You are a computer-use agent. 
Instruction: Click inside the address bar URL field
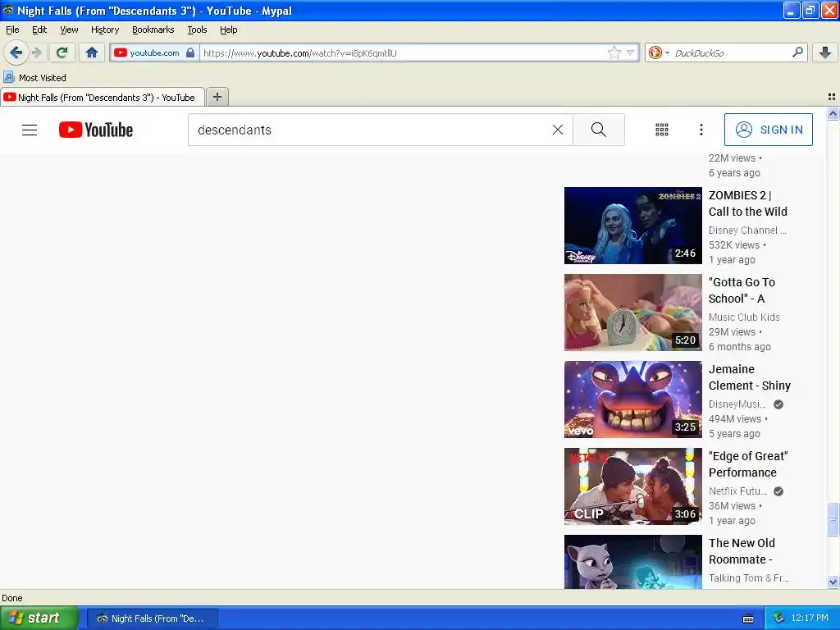pos(402,52)
